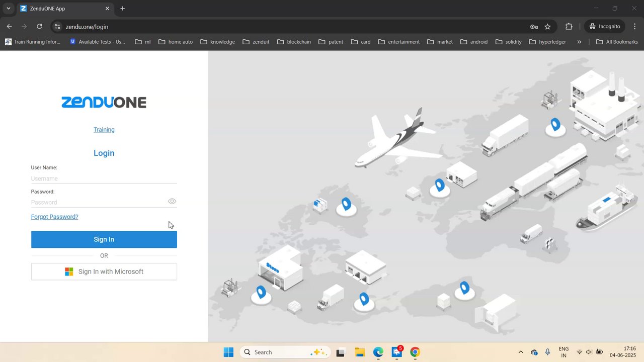The height and width of the screenshot is (362, 644).
Task: Open the blockchain bookmark folder
Action: (x=294, y=42)
